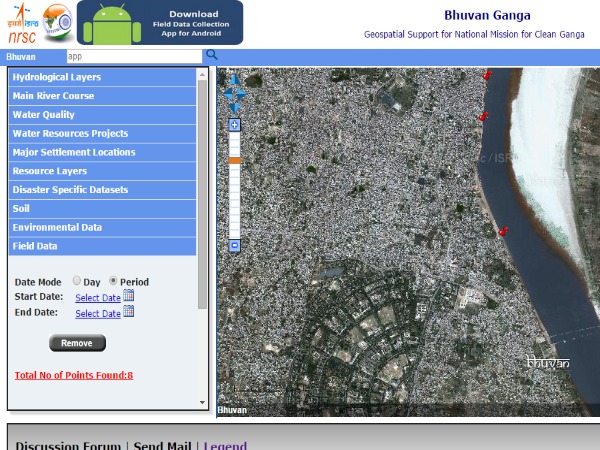Click the Bhuvan menu item
Image resolution: width=600 pixels, height=450 pixels.
[x=21, y=57]
